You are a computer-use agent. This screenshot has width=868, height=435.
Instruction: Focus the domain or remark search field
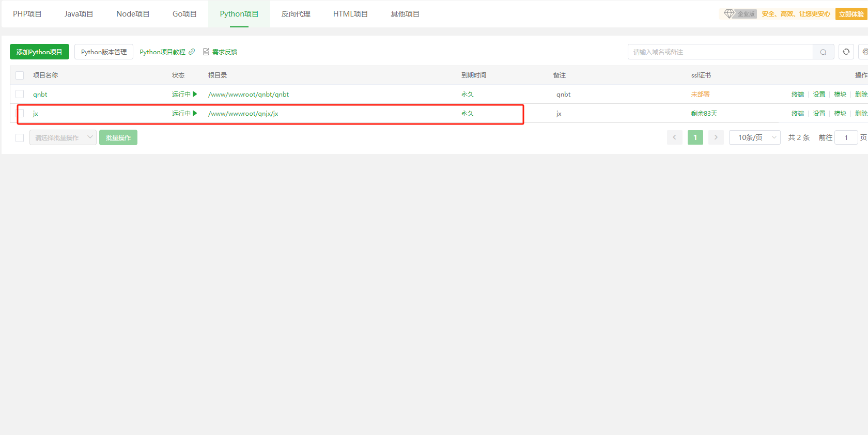720,52
